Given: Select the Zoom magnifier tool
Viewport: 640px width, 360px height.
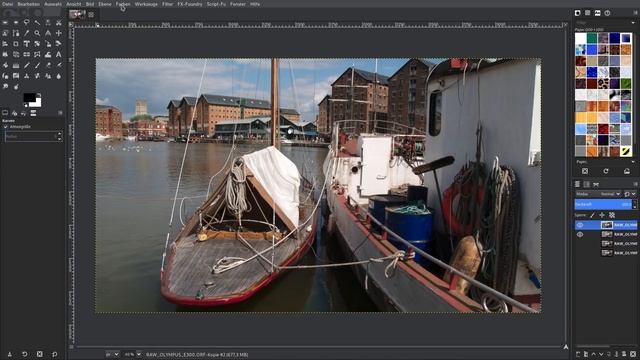Looking at the screenshot, I should [x=37, y=33].
